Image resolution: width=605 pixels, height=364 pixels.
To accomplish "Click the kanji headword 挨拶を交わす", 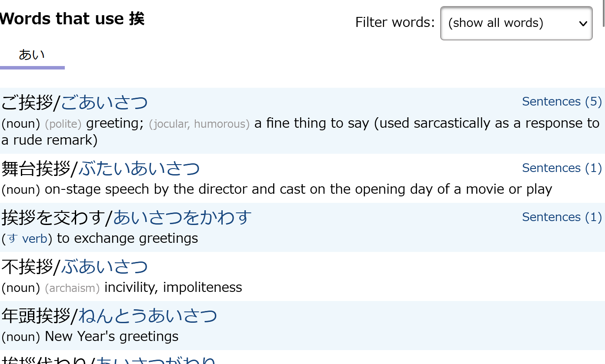I will click(53, 218).
